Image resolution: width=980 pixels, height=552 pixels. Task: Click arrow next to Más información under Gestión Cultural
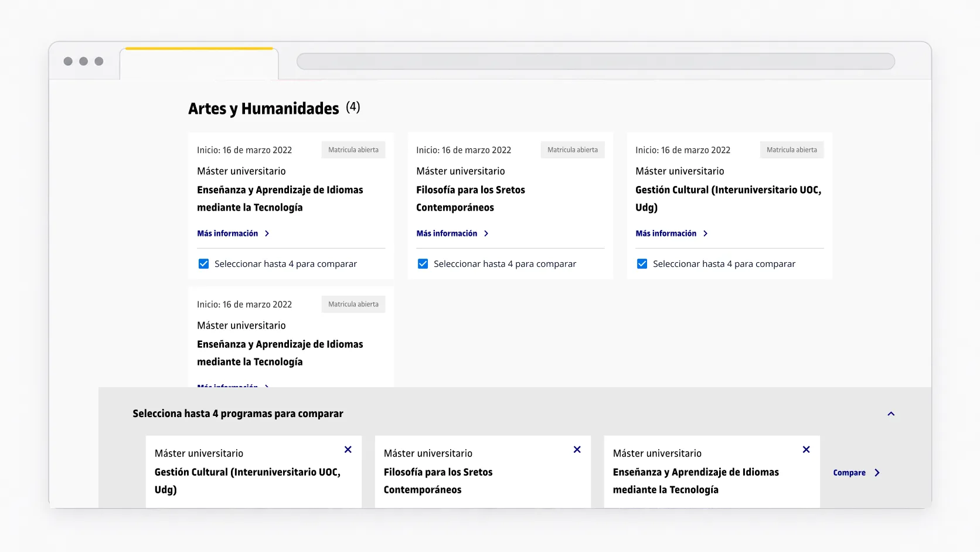coord(705,233)
